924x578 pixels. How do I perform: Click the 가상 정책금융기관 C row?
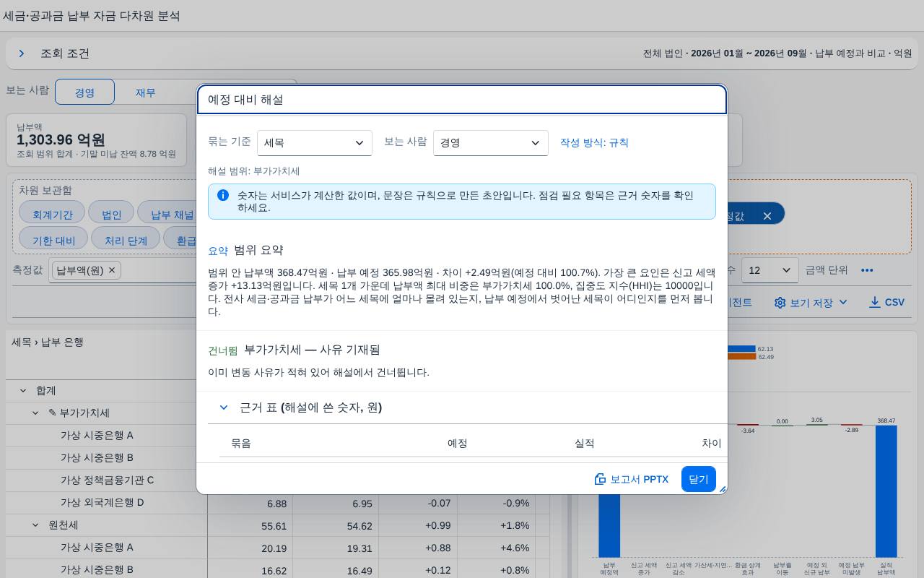click(107, 480)
